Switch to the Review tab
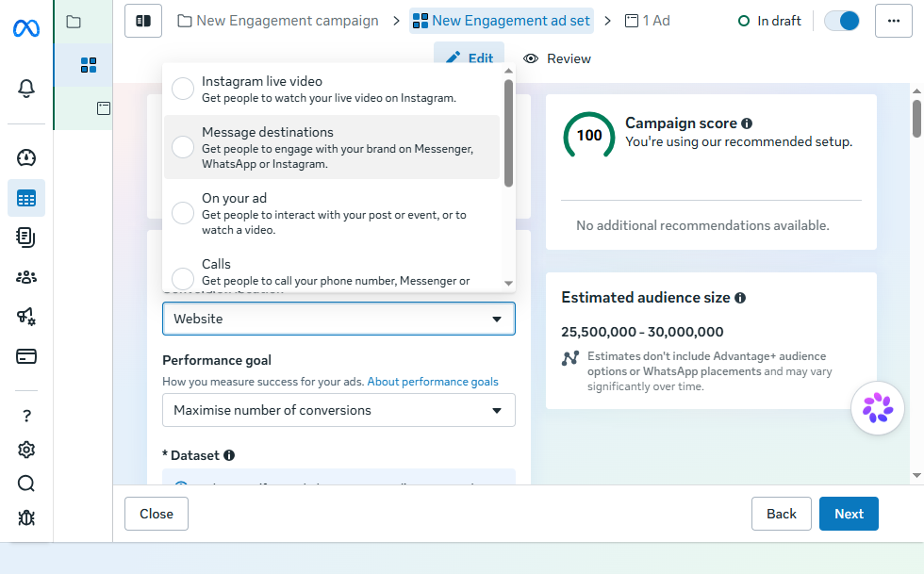This screenshot has height=574, width=924. (557, 58)
